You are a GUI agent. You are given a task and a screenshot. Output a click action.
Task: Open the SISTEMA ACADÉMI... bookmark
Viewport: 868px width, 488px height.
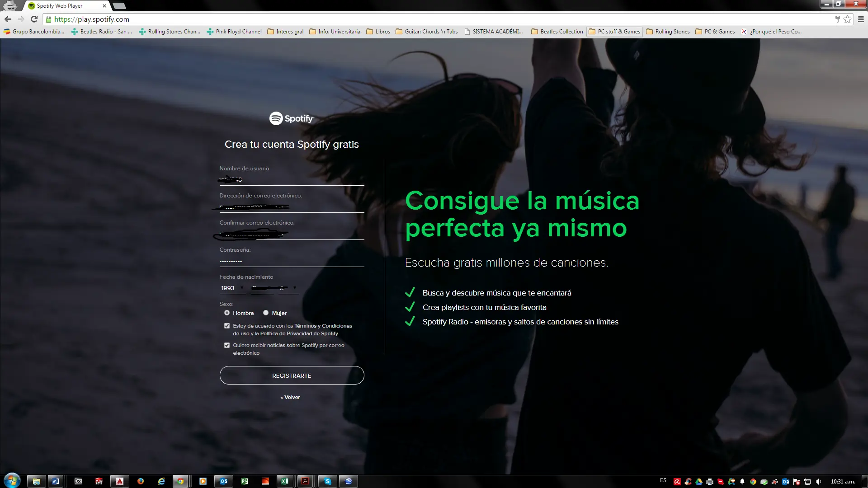point(494,32)
